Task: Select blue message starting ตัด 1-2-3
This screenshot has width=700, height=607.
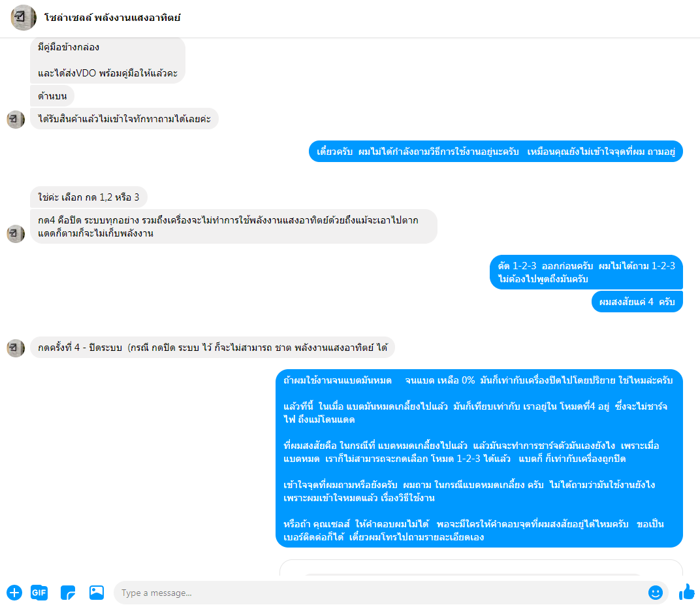Action: pos(586,272)
